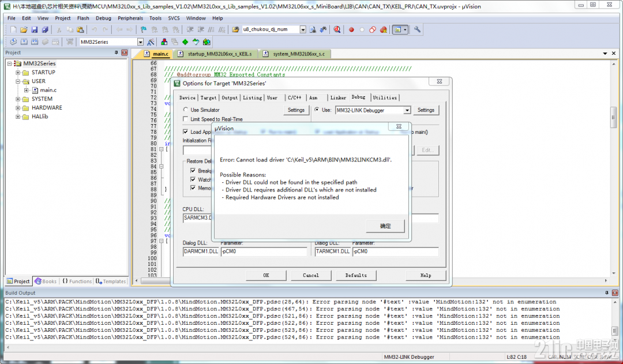This screenshot has height=364, width=623.
Task: Select the Use MM32-LINK Debugger radio button
Action: pyautogui.click(x=317, y=110)
